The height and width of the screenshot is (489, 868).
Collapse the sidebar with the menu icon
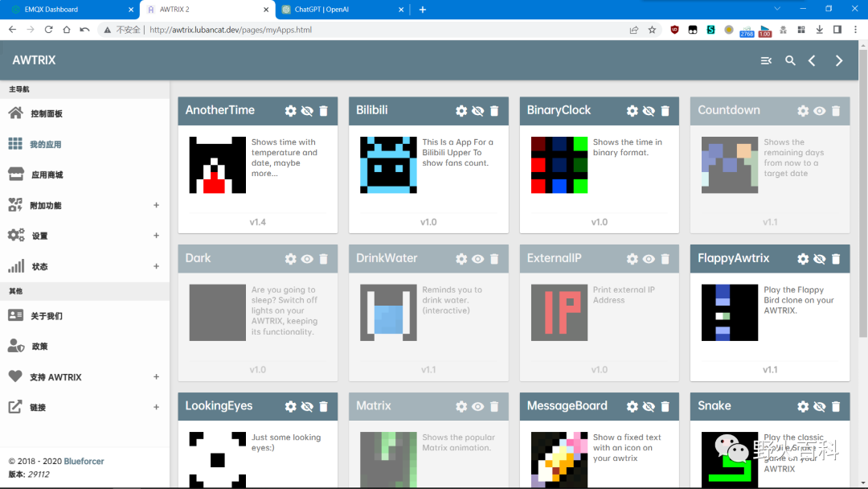point(766,60)
